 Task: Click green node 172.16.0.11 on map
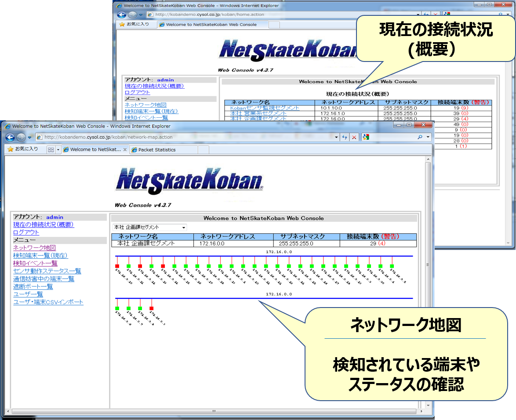click(x=129, y=266)
